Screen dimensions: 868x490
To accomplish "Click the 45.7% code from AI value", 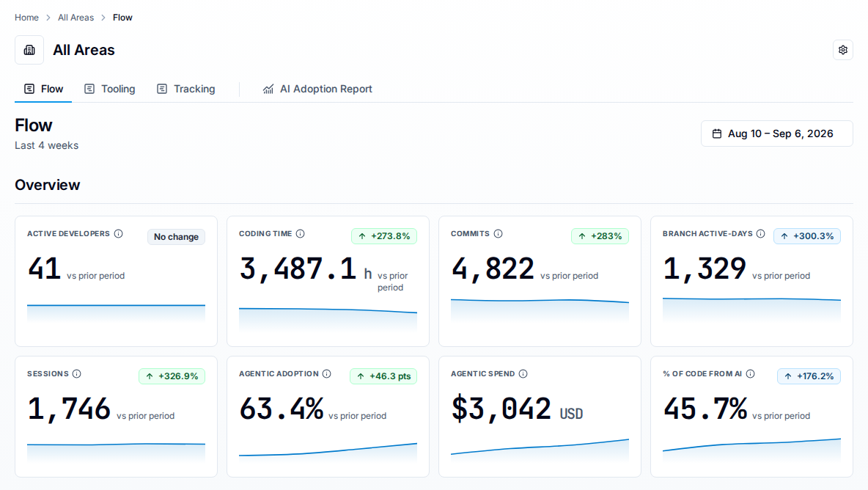I will coord(705,409).
